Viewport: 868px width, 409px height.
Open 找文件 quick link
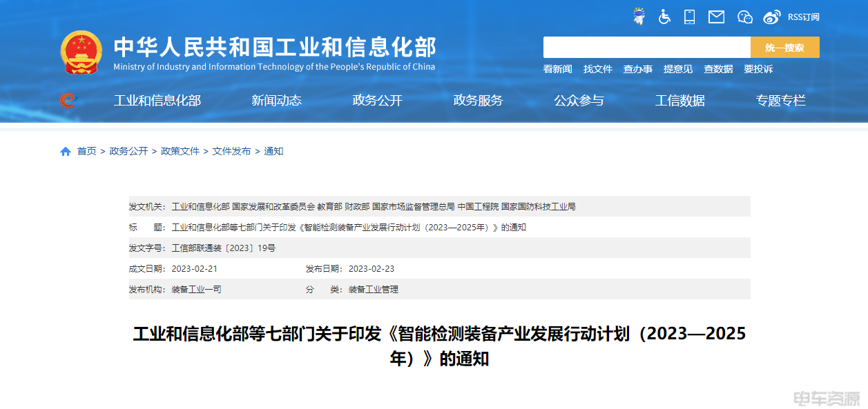(598, 69)
